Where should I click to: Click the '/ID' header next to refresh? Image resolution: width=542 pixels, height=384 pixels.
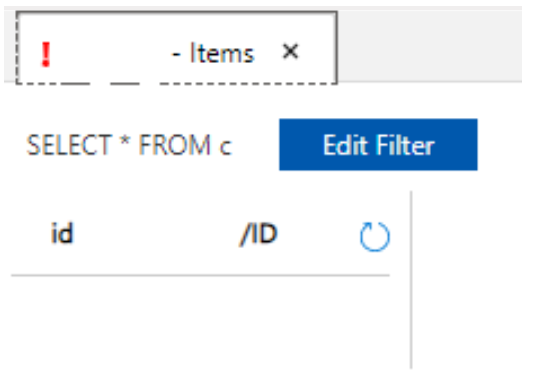coord(259,234)
